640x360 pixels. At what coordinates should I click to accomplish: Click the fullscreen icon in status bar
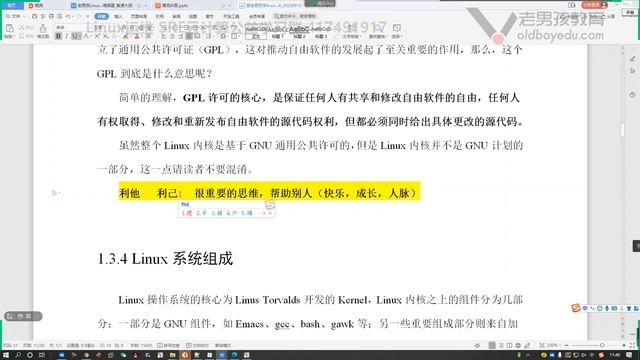point(633,345)
